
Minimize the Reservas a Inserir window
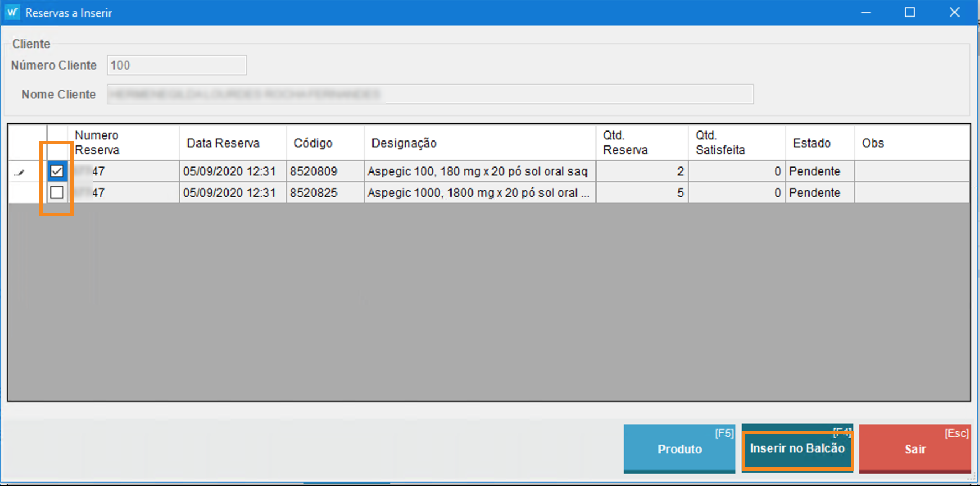click(x=866, y=13)
